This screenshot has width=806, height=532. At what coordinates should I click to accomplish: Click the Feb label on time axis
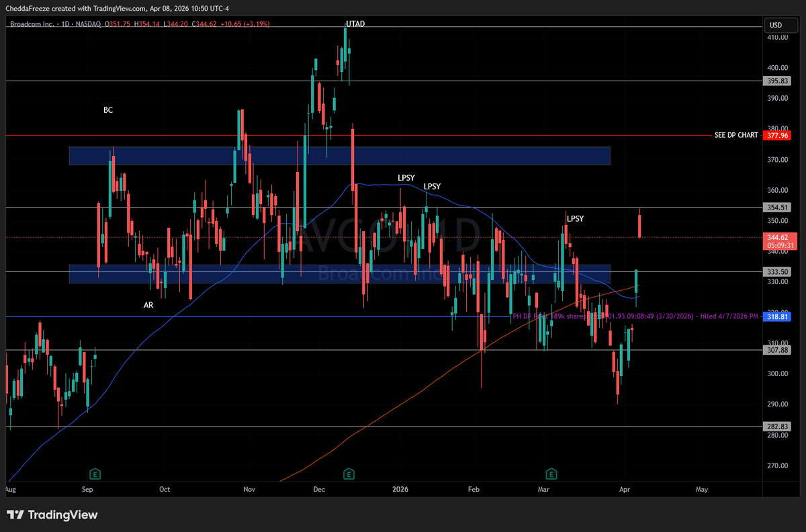(x=474, y=490)
